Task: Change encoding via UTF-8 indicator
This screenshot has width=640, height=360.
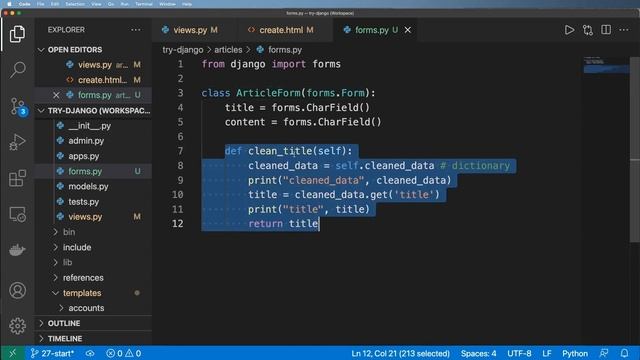Action: [x=519, y=353]
